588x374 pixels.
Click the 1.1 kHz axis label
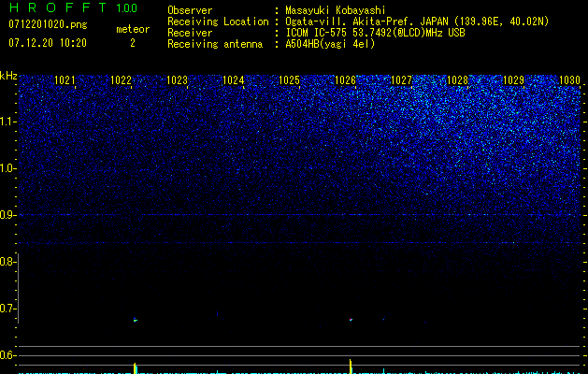(x=7, y=122)
